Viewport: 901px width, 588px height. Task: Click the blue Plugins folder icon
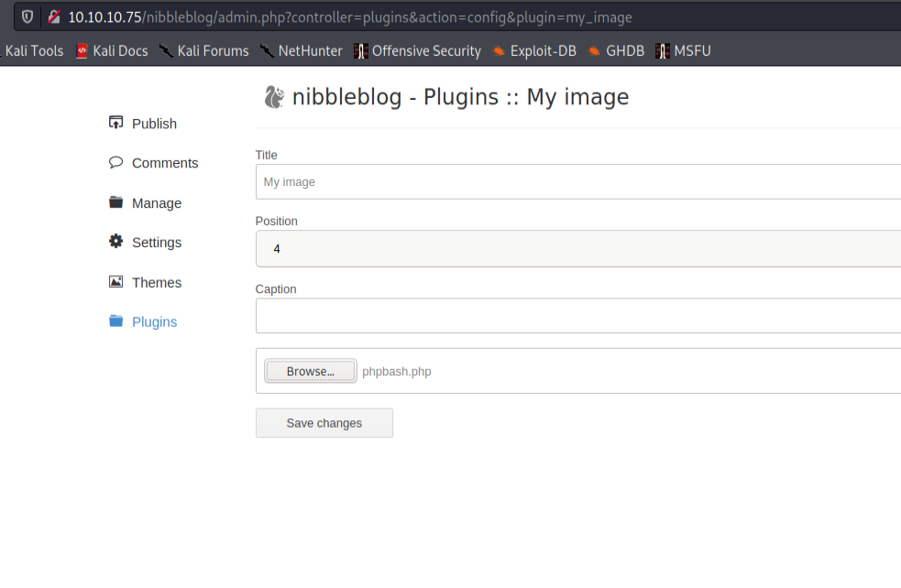point(115,321)
